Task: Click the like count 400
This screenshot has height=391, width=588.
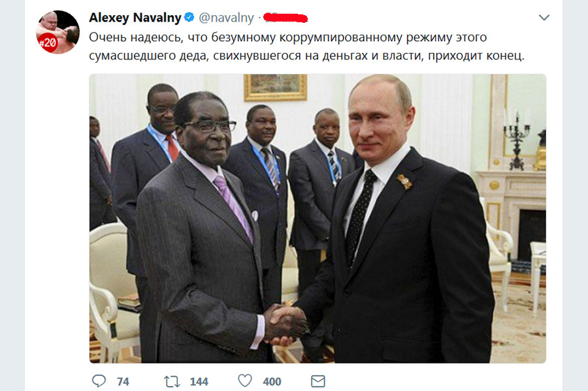Action: (272, 382)
